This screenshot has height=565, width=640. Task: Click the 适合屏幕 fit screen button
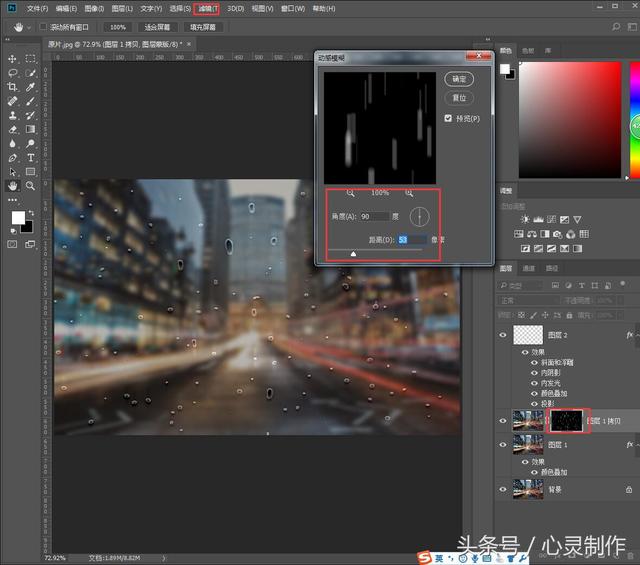pos(157,27)
